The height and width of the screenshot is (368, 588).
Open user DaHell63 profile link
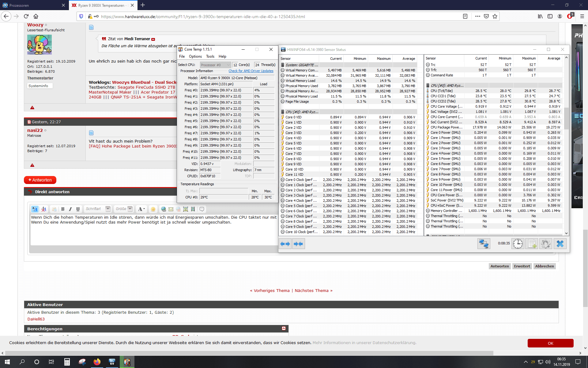click(36, 319)
